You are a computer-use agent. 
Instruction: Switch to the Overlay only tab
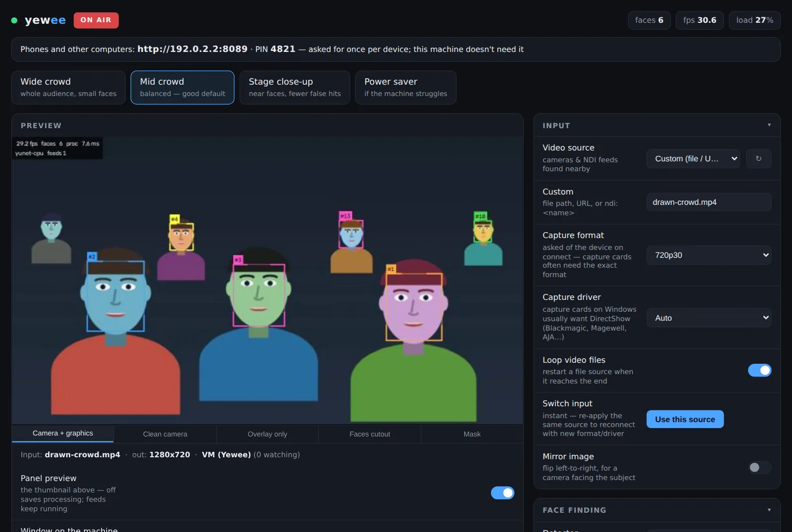click(267, 434)
